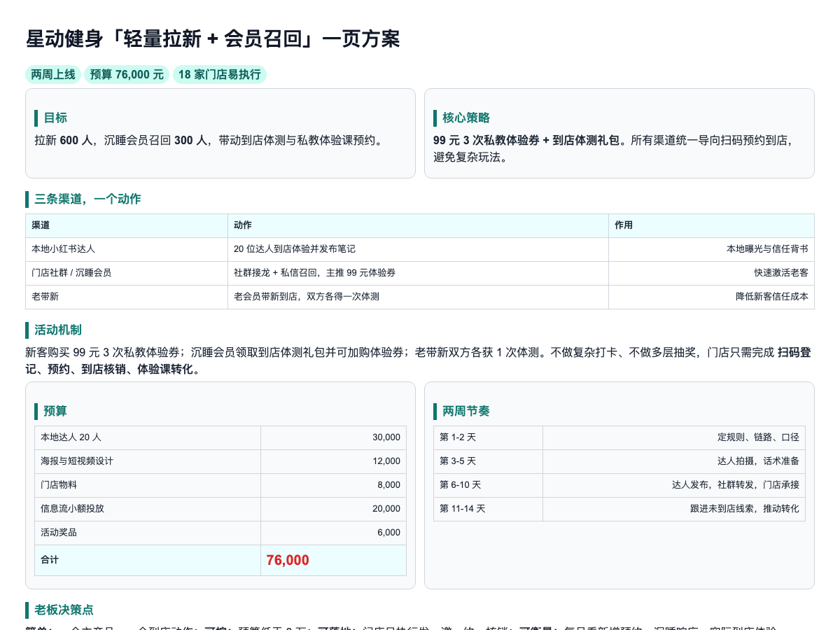Click the 快速激活老客 cell
840x630 pixels.
click(711, 273)
